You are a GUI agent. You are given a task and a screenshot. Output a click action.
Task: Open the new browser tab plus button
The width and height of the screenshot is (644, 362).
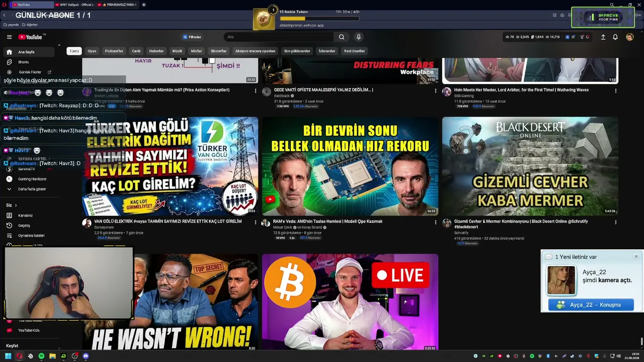coord(144,5)
